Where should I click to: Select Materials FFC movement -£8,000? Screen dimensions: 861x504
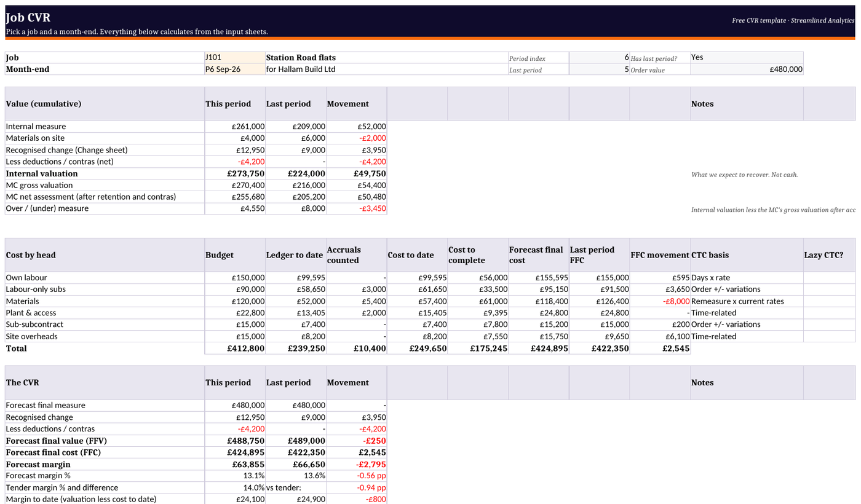tap(660, 301)
